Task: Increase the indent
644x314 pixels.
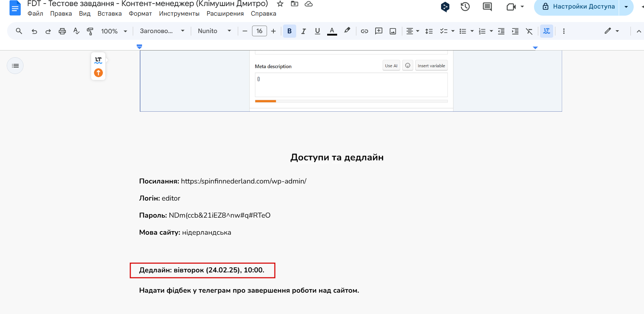Action: (515, 31)
